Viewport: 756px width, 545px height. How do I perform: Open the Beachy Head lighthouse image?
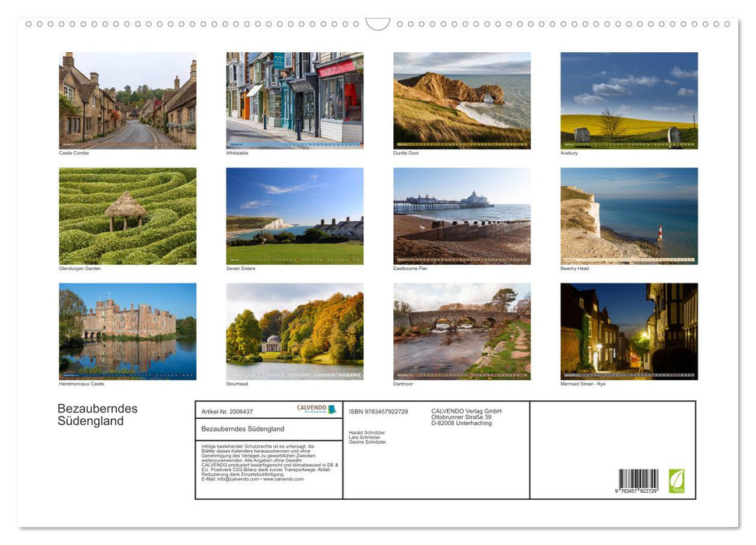click(629, 215)
